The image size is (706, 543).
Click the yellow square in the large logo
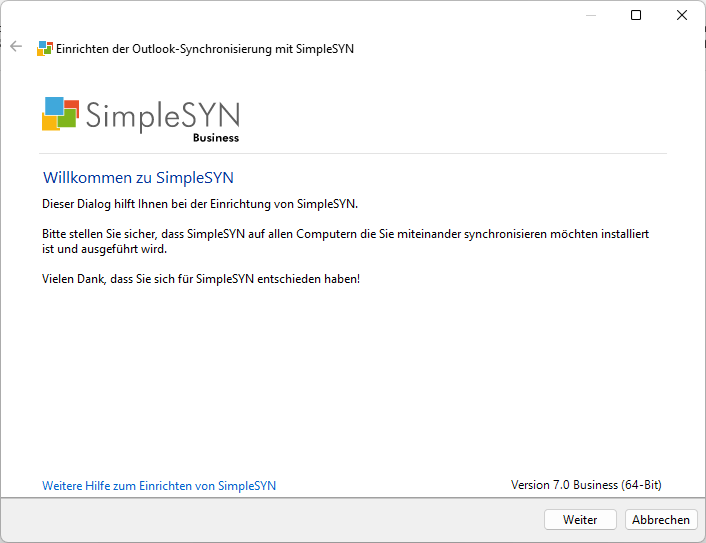(x=48, y=123)
